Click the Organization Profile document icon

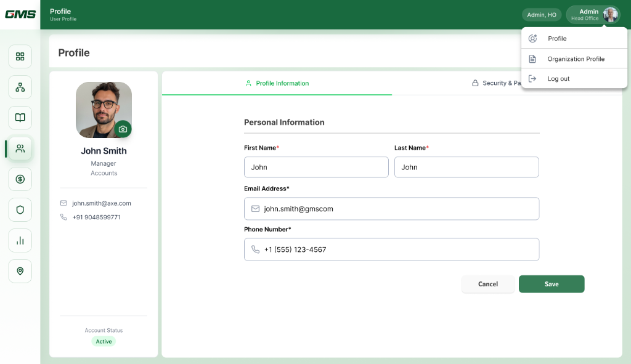pos(532,59)
